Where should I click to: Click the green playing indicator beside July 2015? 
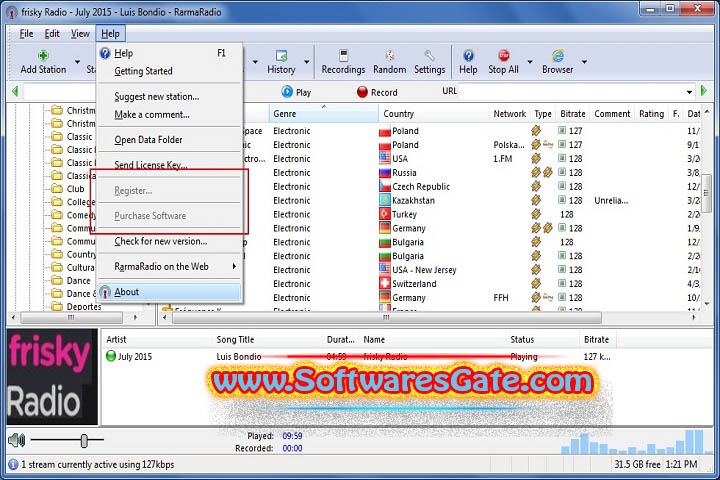point(111,356)
